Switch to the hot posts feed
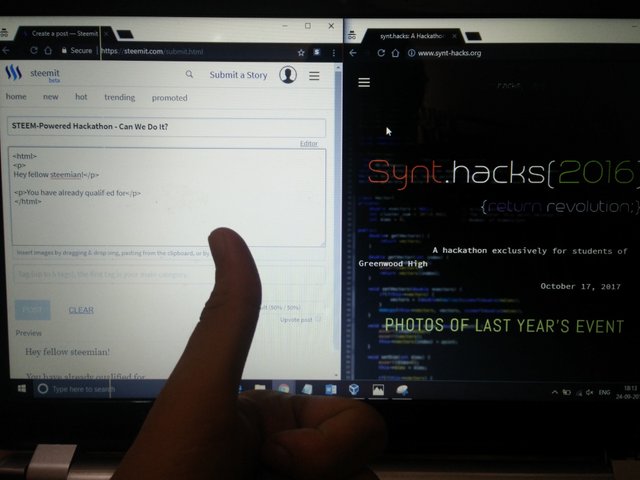Screen dimensions: 640x480 click(81, 97)
